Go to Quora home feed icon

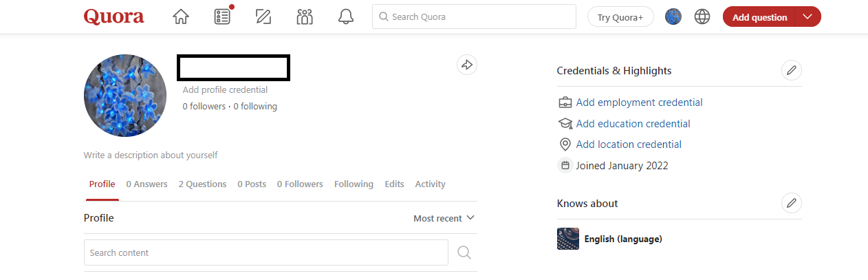(x=181, y=17)
